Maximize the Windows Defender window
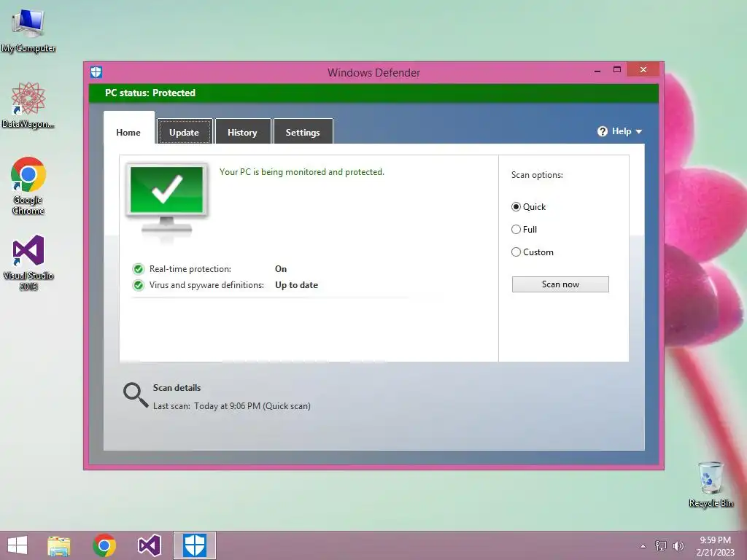 617,70
